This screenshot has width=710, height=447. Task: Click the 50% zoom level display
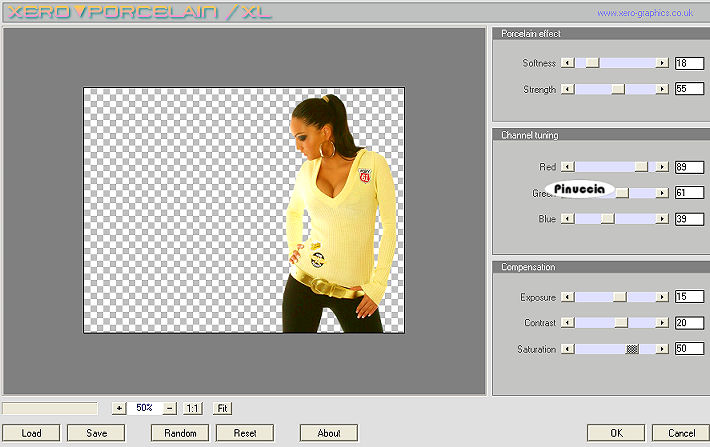[144, 408]
